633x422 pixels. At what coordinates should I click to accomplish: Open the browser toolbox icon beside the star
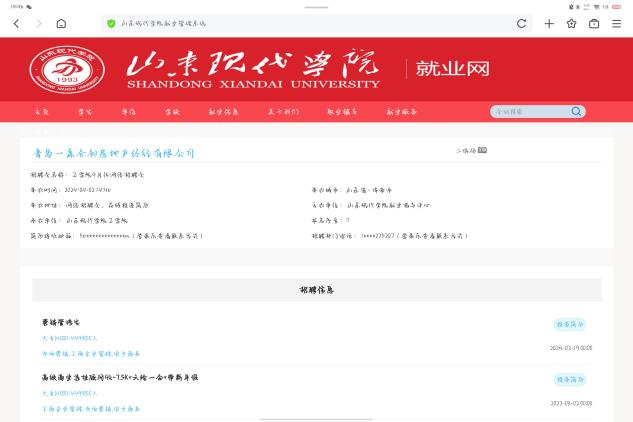594,23
